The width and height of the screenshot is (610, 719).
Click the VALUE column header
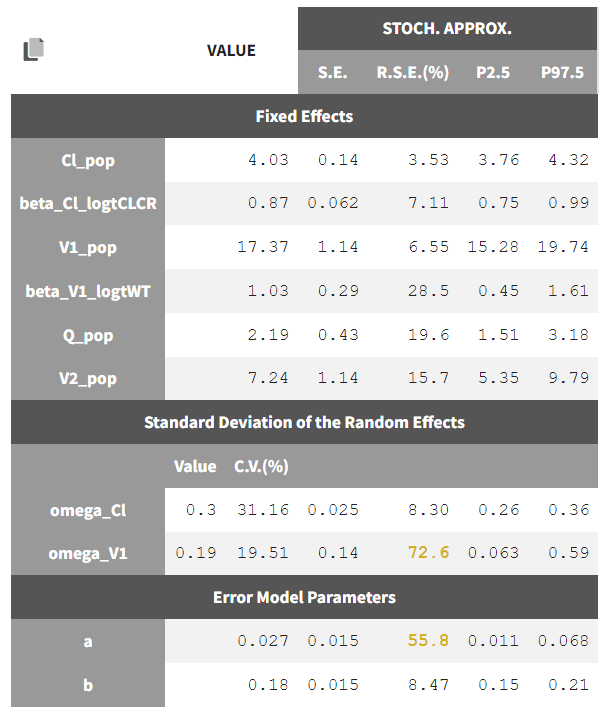pyautogui.click(x=231, y=50)
